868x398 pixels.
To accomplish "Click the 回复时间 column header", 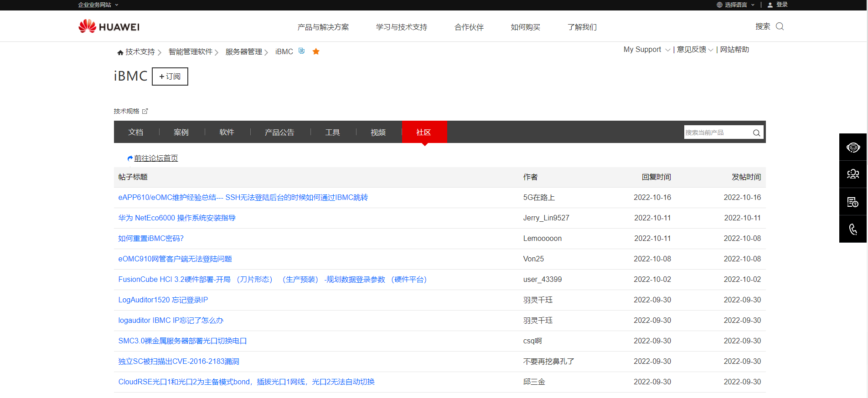I will [656, 177].
